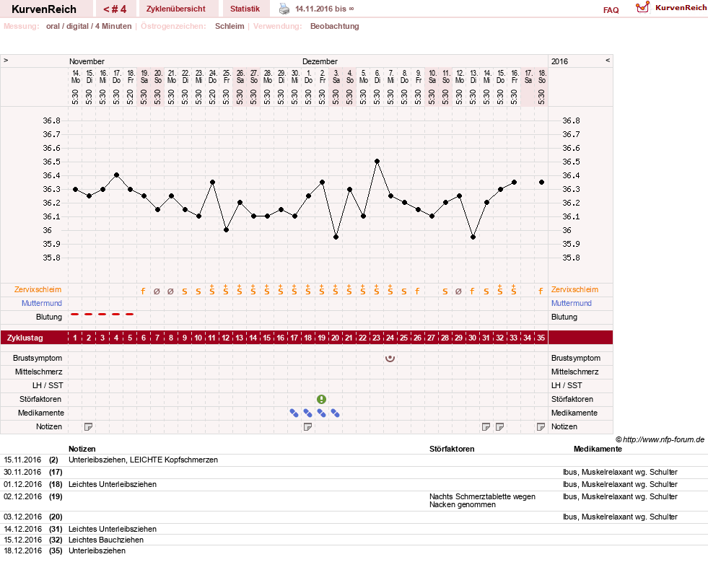This screenshot has width=708, height=588.
Task: Click the 'Dezember' month header
Action: 320,61
